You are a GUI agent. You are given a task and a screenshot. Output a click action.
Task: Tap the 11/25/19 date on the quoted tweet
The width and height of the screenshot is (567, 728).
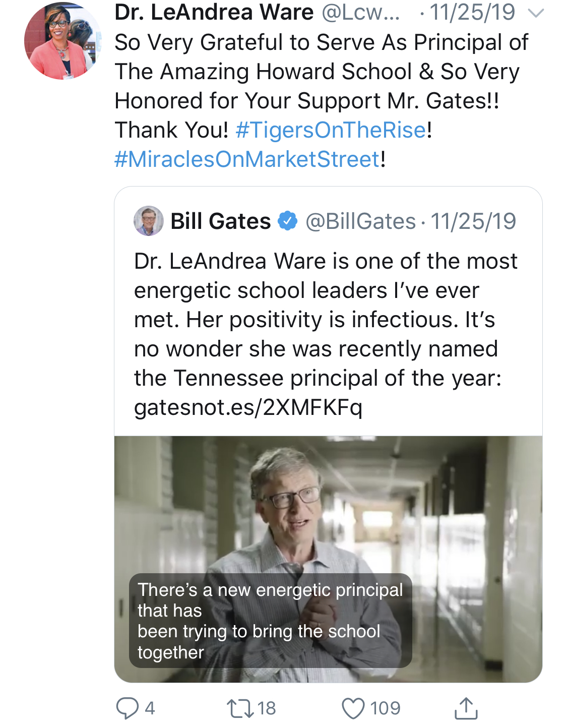coord(474,221)
